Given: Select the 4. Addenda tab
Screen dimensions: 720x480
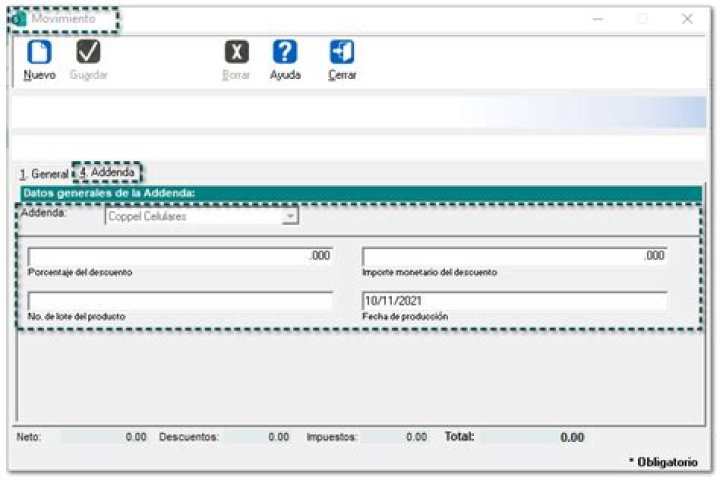Looking at the screenshot, I should 107,173.
